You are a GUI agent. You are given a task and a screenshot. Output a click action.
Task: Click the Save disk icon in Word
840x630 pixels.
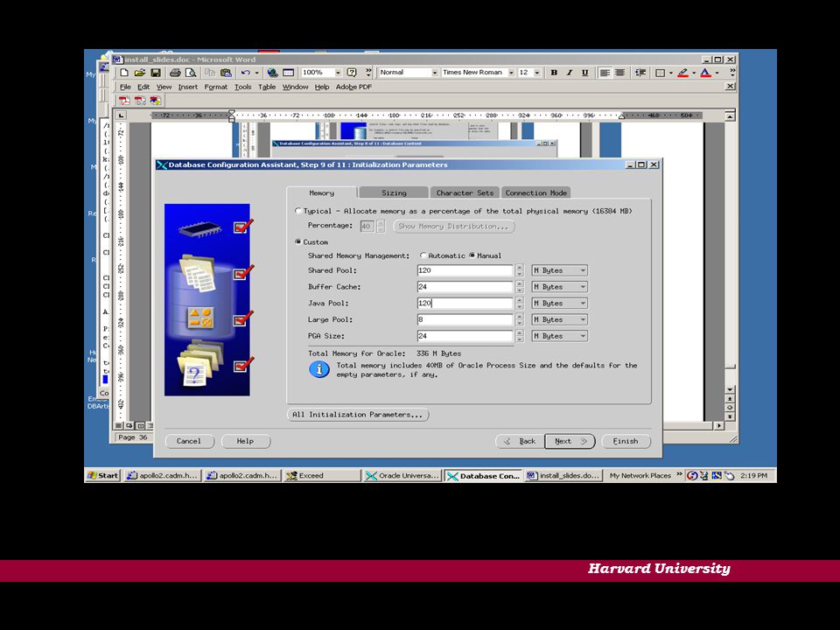click(x=156, y=73)
